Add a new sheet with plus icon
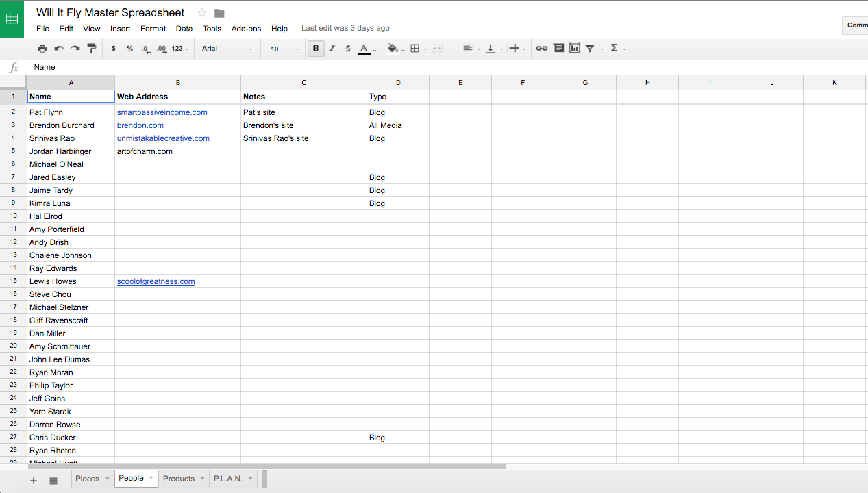This screenshot has width=868, height=493. point(34,481)
